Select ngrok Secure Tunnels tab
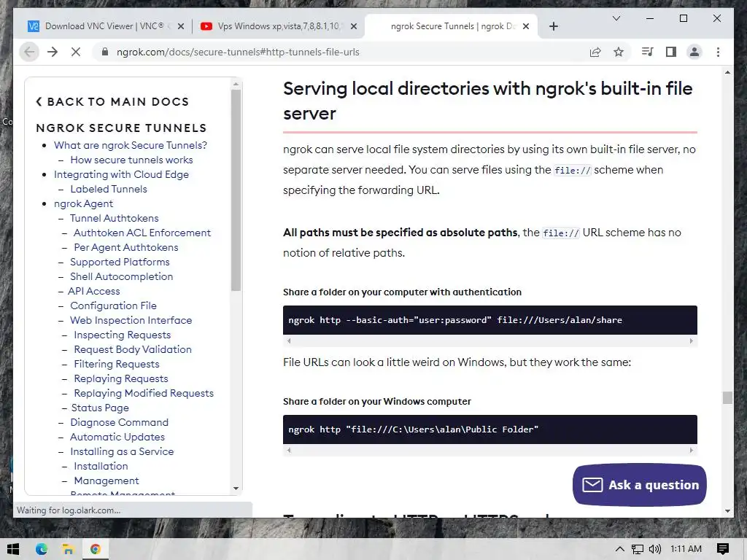This screenshot has width=747, height=560. click(452, 26)
